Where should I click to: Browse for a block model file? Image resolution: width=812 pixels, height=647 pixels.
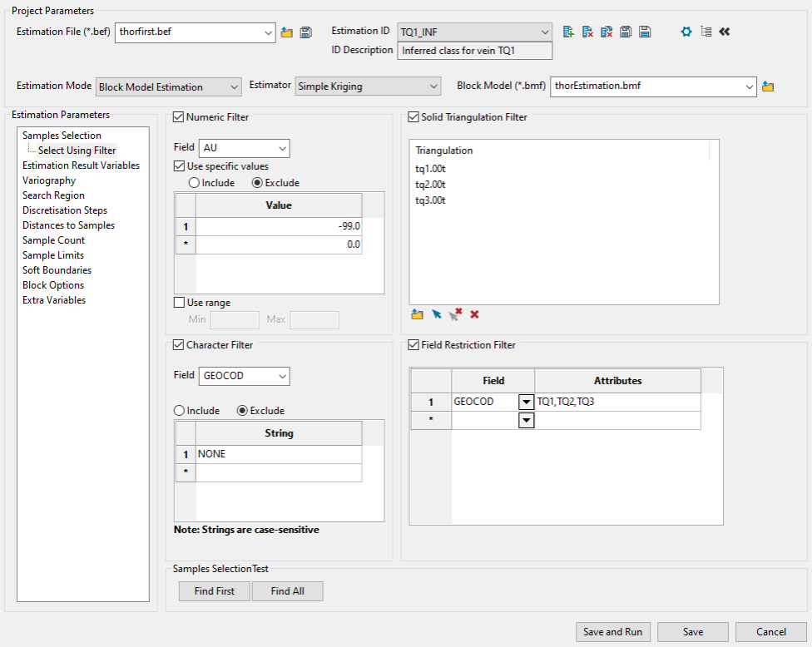(768, 86)
